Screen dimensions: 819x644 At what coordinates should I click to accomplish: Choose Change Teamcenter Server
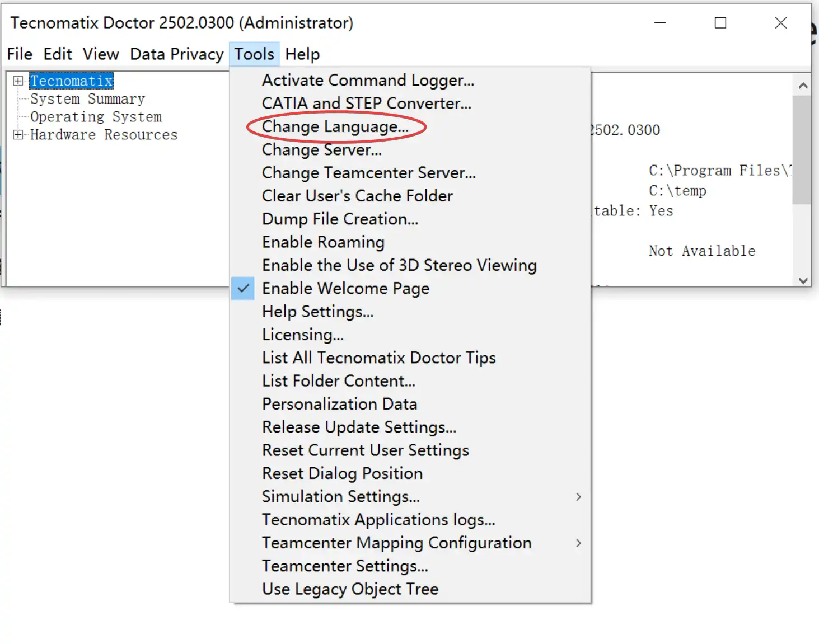(410, 173)
